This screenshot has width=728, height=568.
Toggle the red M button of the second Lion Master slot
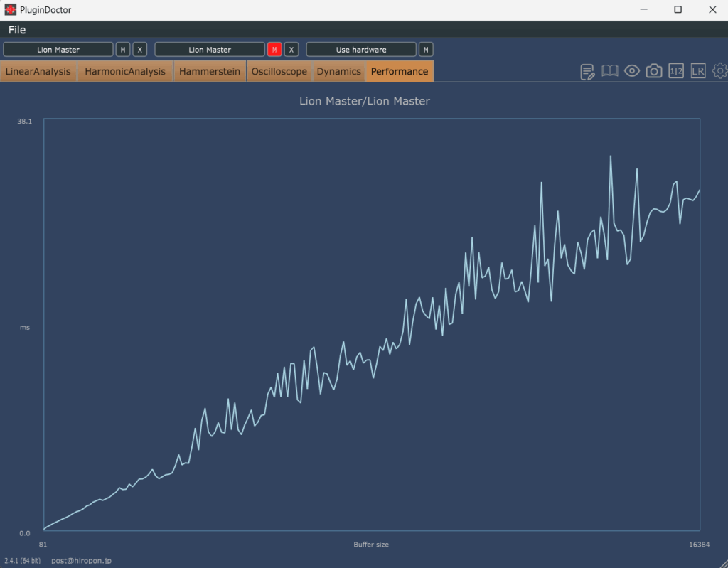click(274, 50)
